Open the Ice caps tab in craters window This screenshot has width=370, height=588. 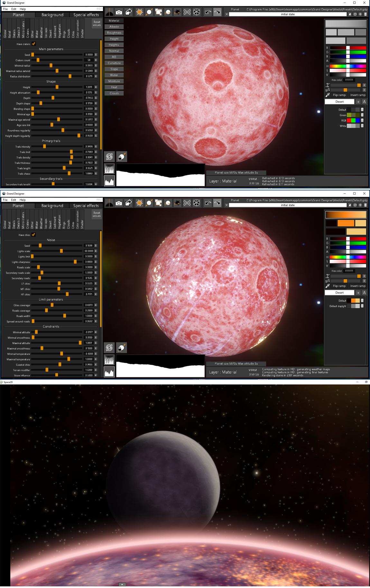point(46,29)
